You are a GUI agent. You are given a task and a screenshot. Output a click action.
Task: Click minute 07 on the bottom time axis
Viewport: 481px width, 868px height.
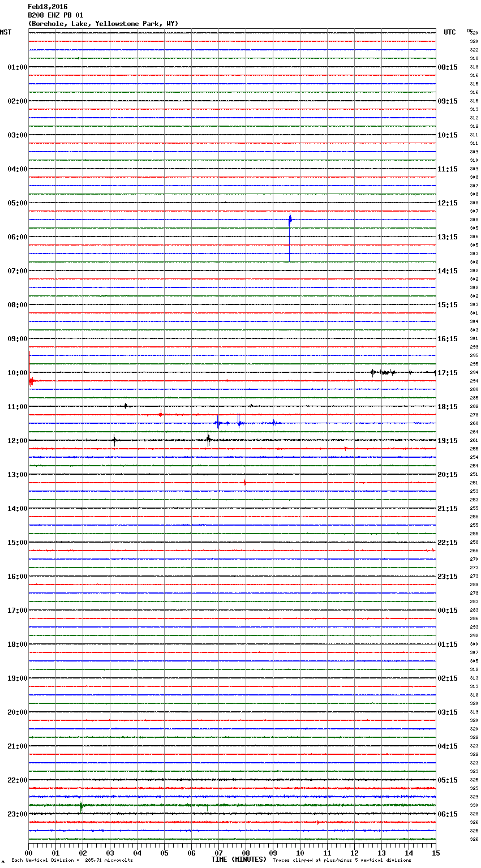pos(218,853)
